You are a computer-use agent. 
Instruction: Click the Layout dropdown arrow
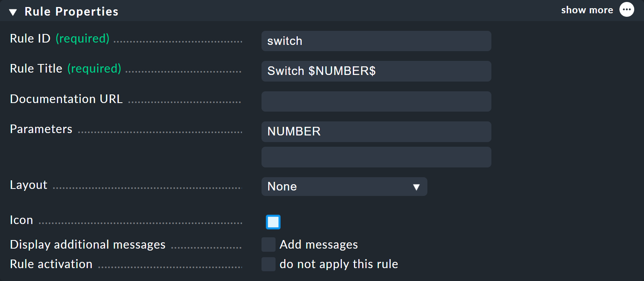point(417,187)
